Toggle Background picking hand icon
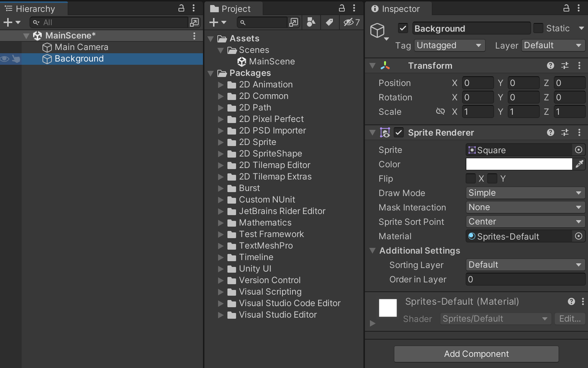The width and height of the screenshot is (588, 368). tap(16, 59)
